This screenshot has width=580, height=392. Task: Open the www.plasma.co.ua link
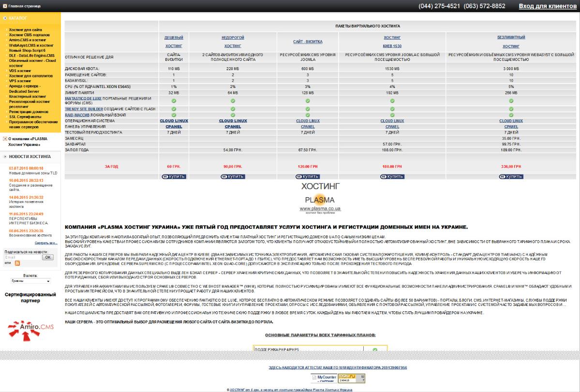coord(320,208)
